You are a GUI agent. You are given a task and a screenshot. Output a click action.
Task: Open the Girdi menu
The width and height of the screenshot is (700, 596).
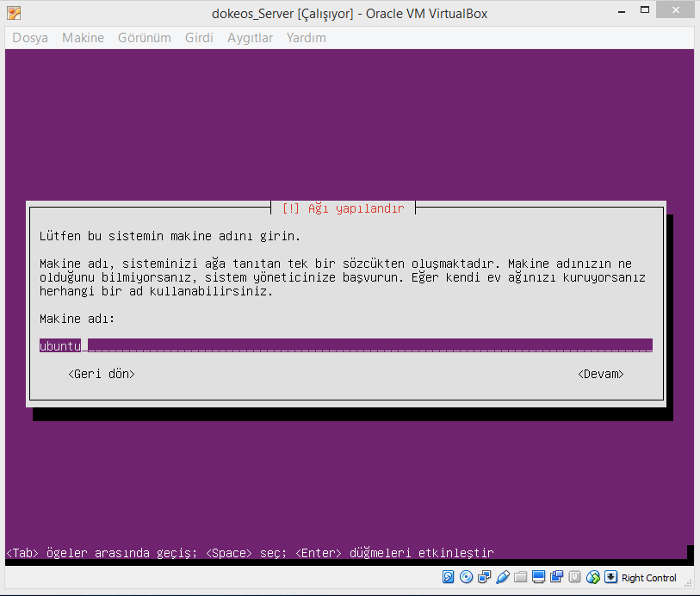tap(199, 38)
